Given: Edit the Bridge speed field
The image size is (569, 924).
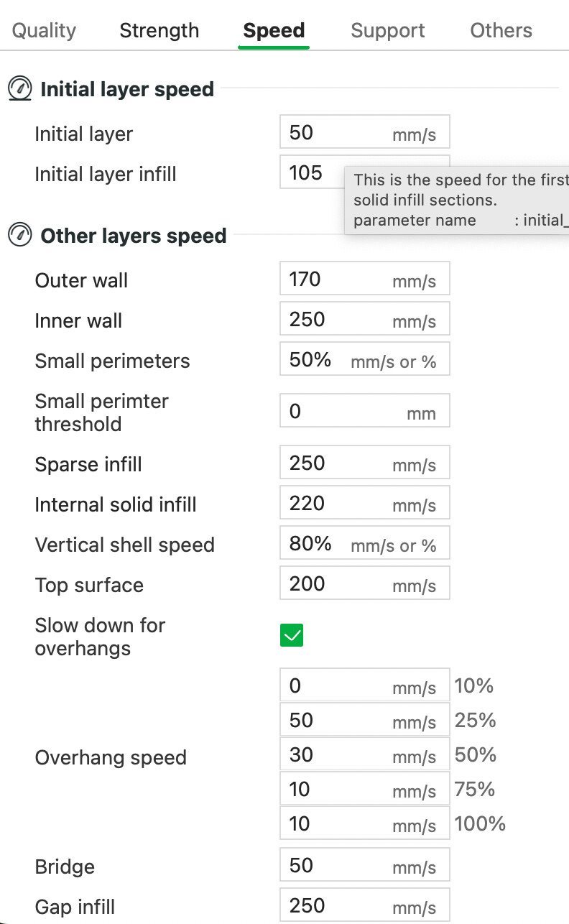Looking at the screenshot, I should [365, 865].
